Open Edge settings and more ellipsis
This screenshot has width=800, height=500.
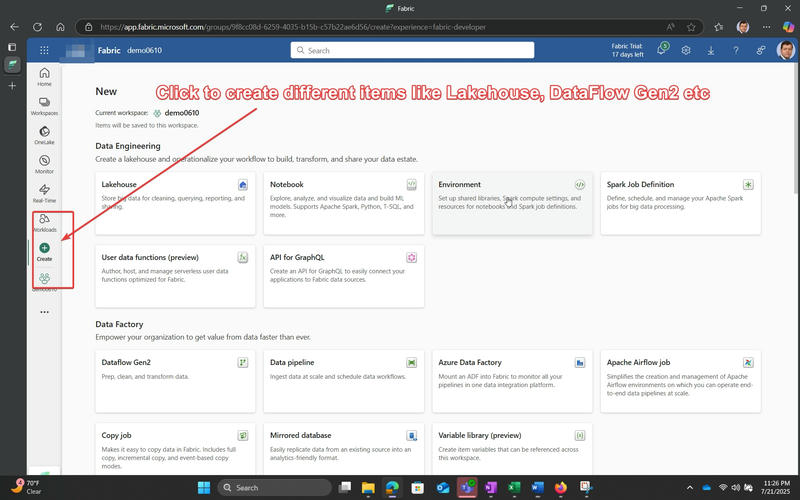[x=766, y=27]
